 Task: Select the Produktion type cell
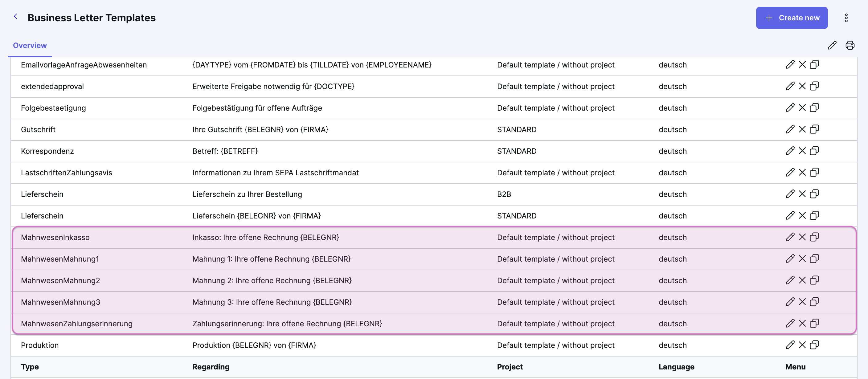[40, 345]
